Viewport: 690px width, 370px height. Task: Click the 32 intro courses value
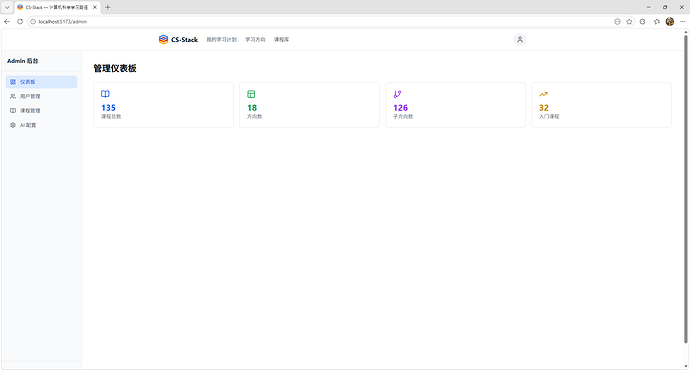[544, 108]
